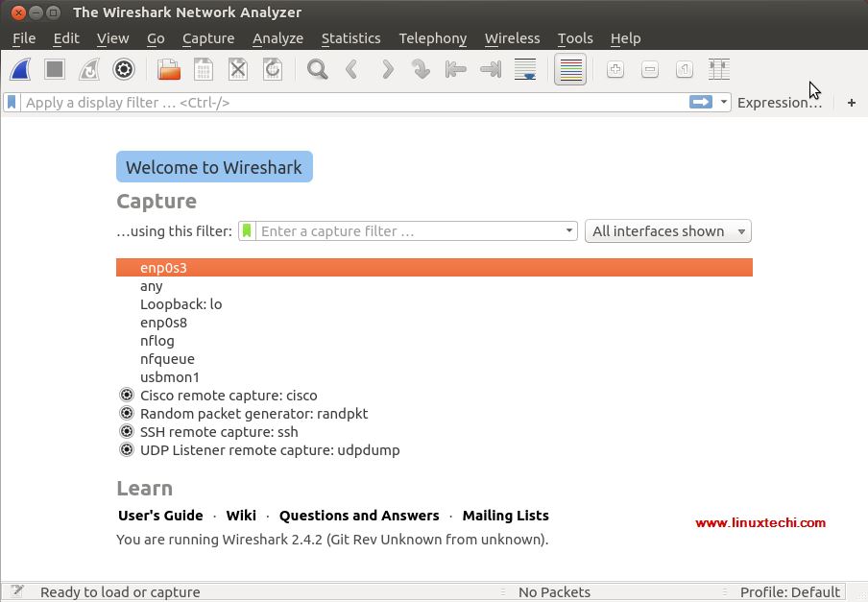Enable auto-scroll in live capture
868x602 pixels.
pos(525,69)
